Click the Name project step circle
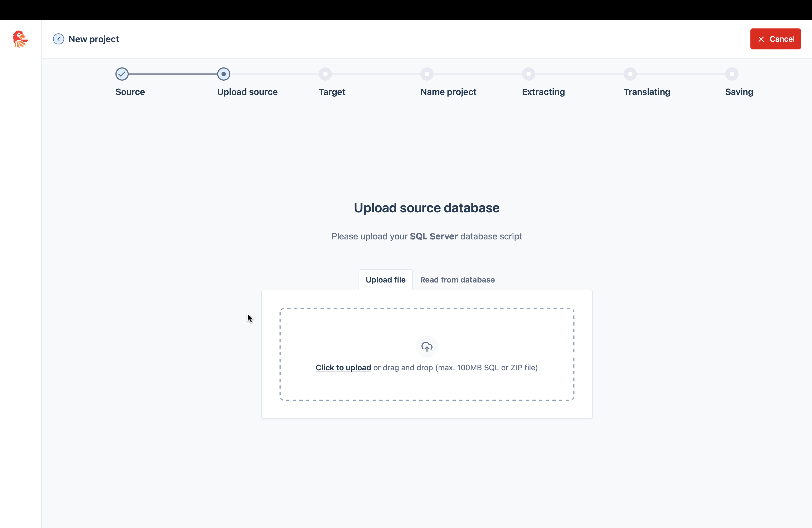The image size is (812, 528). click(427, 74)
